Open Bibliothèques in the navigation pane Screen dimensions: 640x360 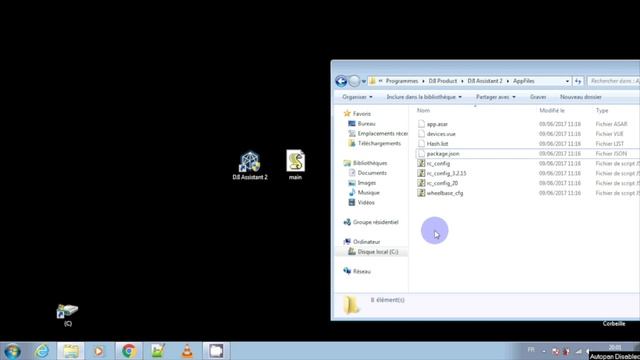point(370,163)
